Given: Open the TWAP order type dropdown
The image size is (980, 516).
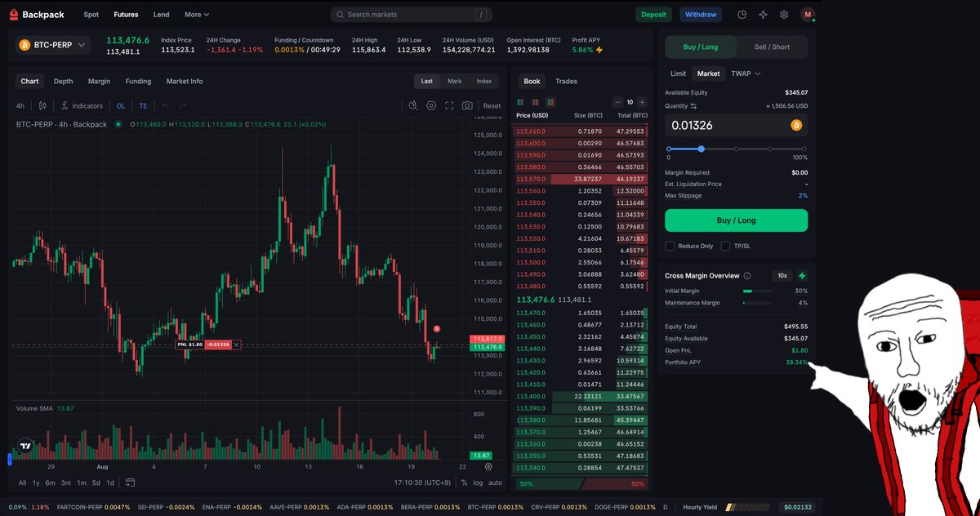Looking at the screenshot, I should 746,73.
